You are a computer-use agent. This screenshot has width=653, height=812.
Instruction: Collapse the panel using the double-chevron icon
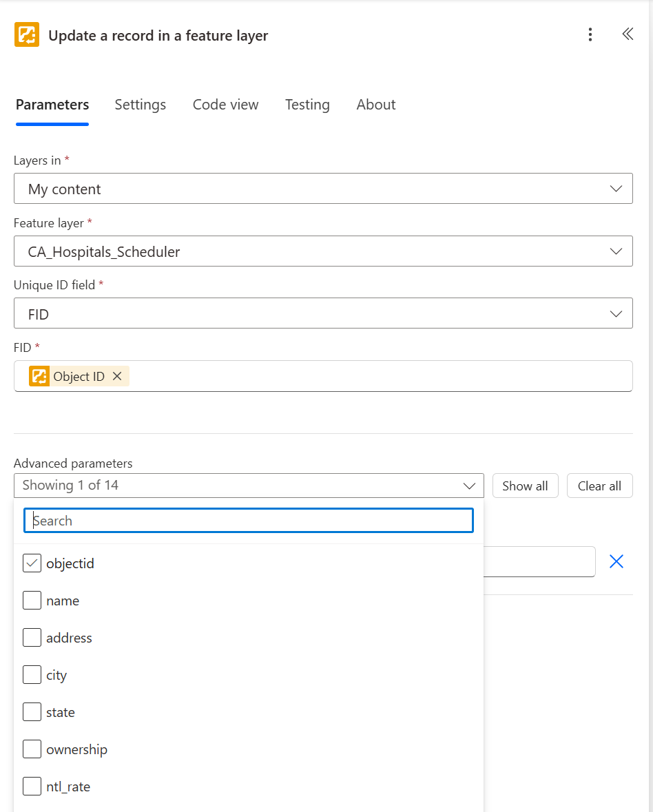[628, 34]
